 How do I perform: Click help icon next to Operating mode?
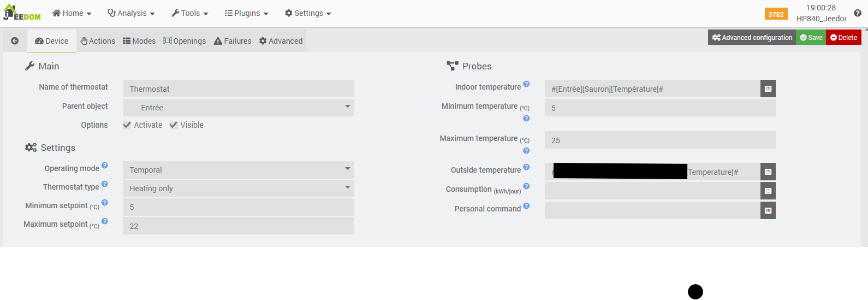105,166
